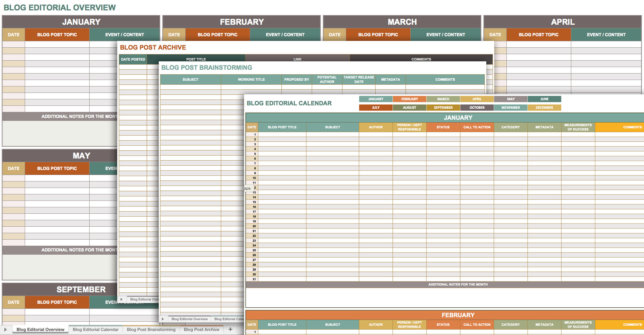
Task: Click the DATE POSTED header in Blog Post Archive
Action: tap(133, 59)
